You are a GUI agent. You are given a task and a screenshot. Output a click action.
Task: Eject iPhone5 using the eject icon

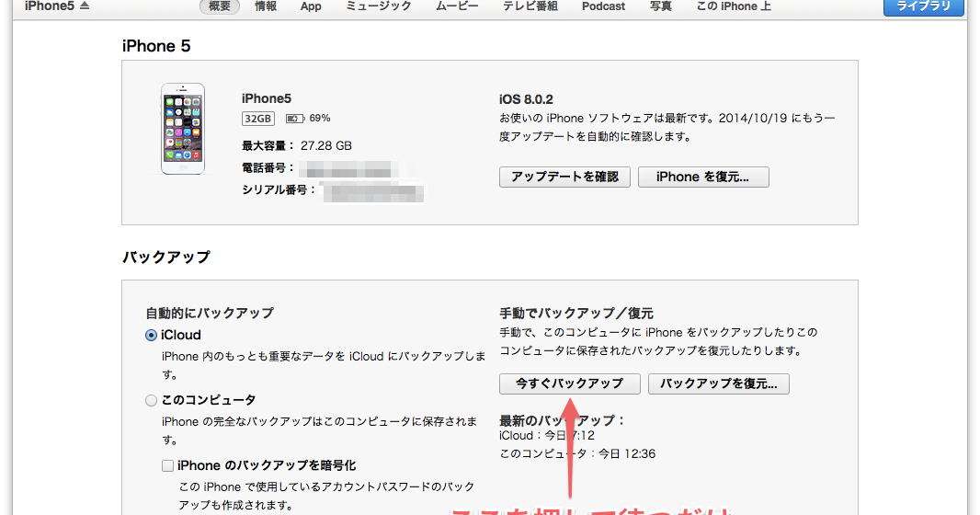(x=85, y=6)
